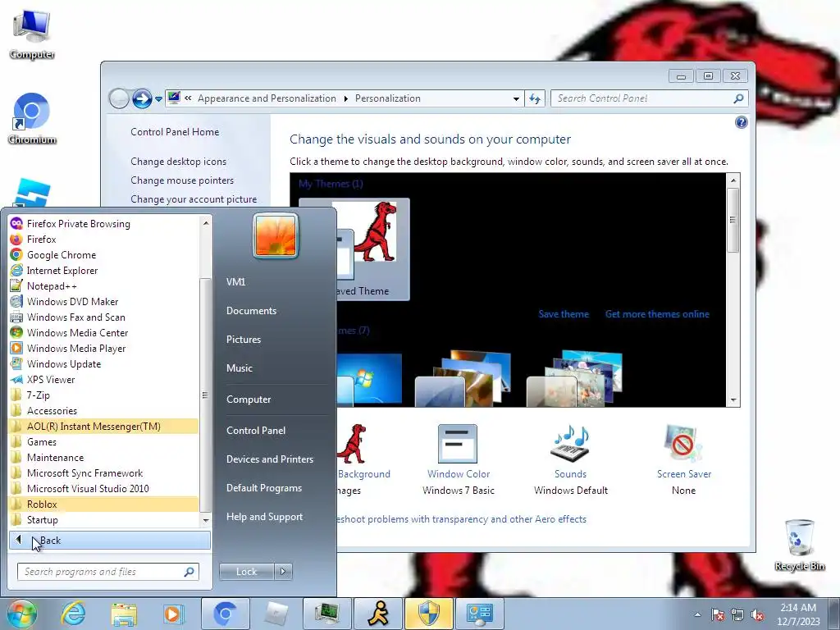Open Control Panel Home link
The width and height of the screenshot is (840, 630).
click(175, 132)
